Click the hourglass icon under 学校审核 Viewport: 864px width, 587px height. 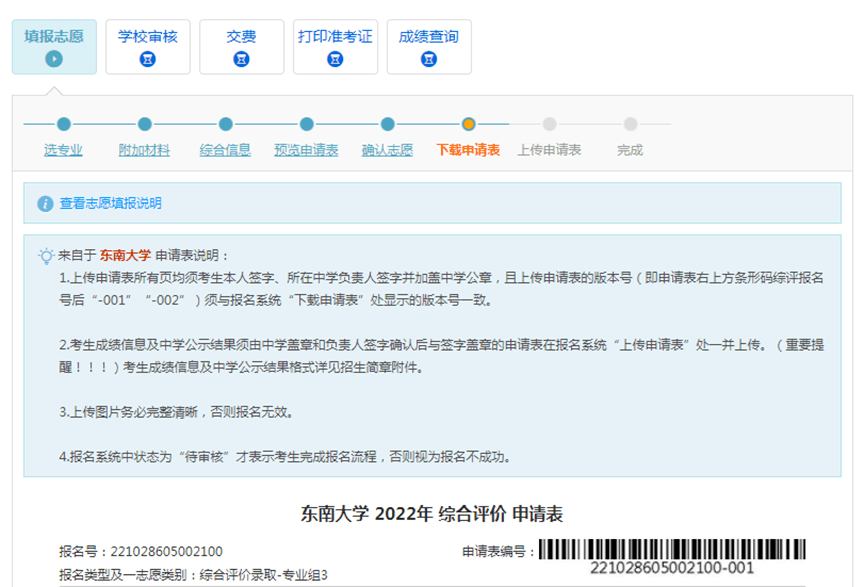click(x=148, y=58)
